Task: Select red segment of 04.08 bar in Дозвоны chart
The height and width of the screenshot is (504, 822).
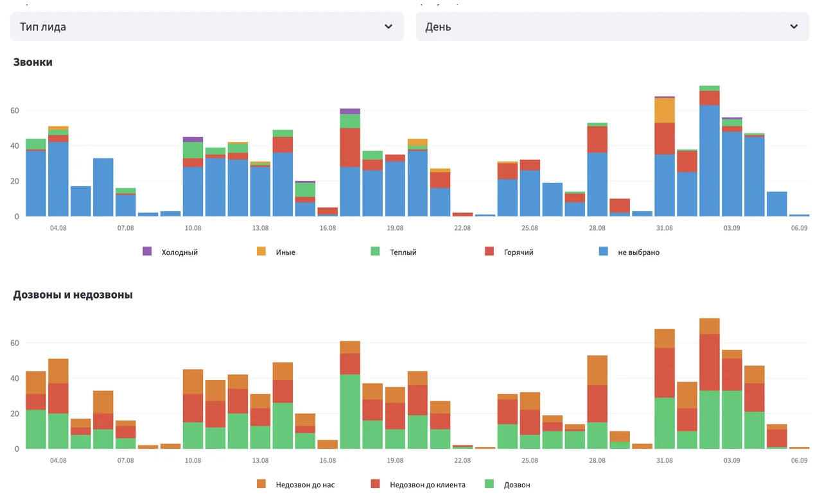Action: point(58,398)
